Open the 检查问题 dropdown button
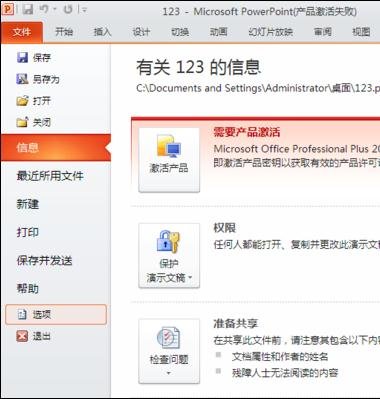The image size is (380, 399). 169,351
